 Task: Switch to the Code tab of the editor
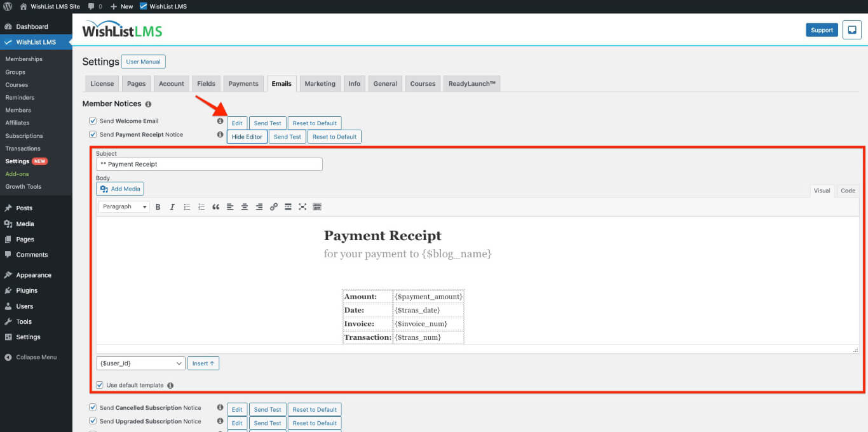[848, 190]
